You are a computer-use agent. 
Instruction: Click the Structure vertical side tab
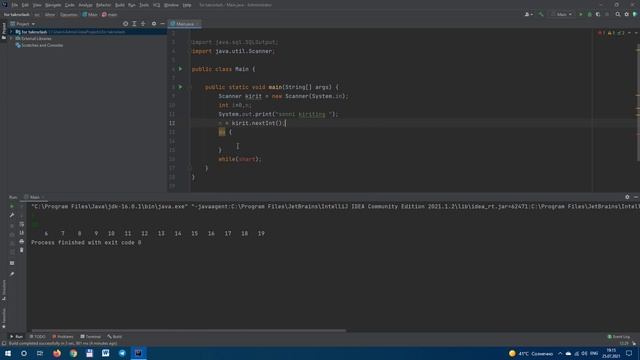click(x=4, y=290)
